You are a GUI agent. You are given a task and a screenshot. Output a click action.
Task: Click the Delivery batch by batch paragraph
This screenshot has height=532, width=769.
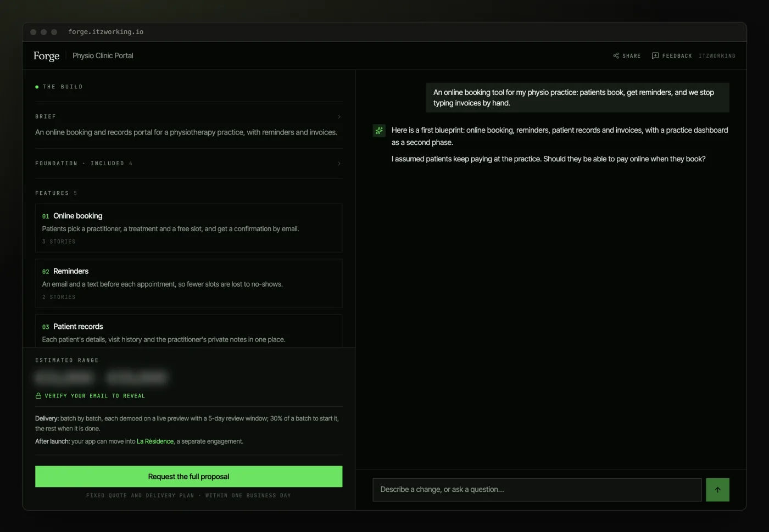click(187, 423)
